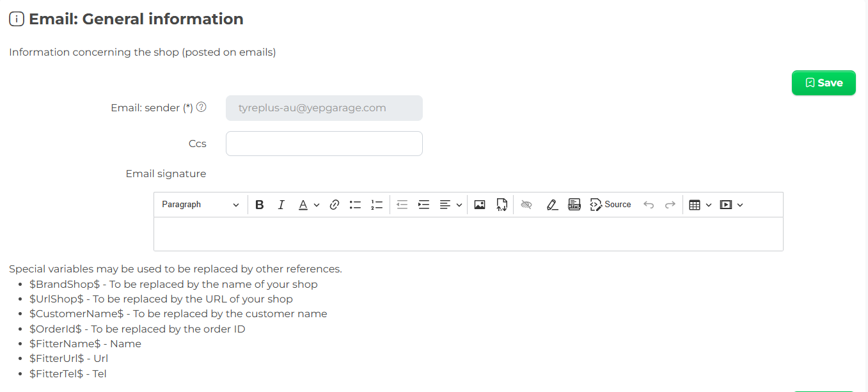Click the Email signature label
Screen dimensions: 868x392
[166, 173]
